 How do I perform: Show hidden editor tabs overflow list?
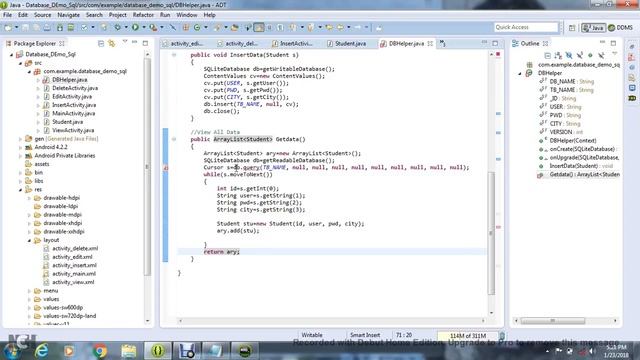[x=442, y=43]
